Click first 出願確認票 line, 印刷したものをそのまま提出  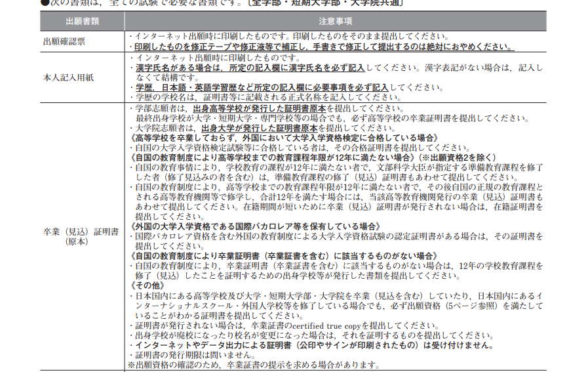click(x=289, y=36)
